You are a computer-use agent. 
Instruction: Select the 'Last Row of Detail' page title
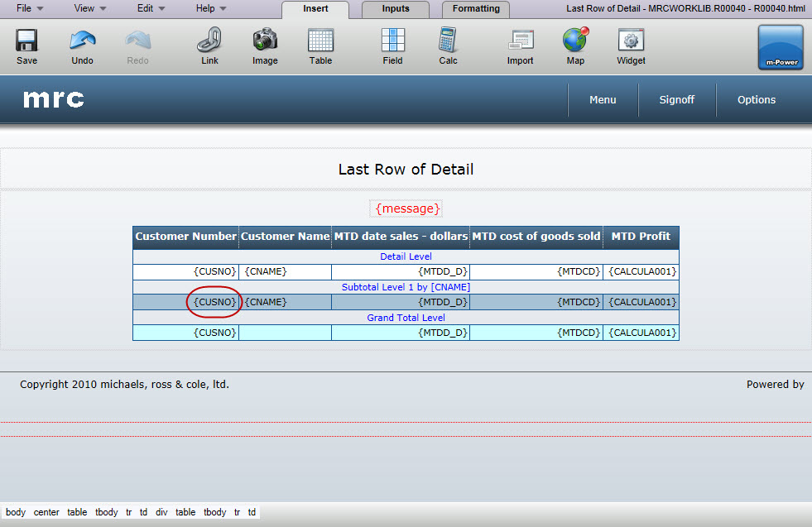click(x=406, y=170)
